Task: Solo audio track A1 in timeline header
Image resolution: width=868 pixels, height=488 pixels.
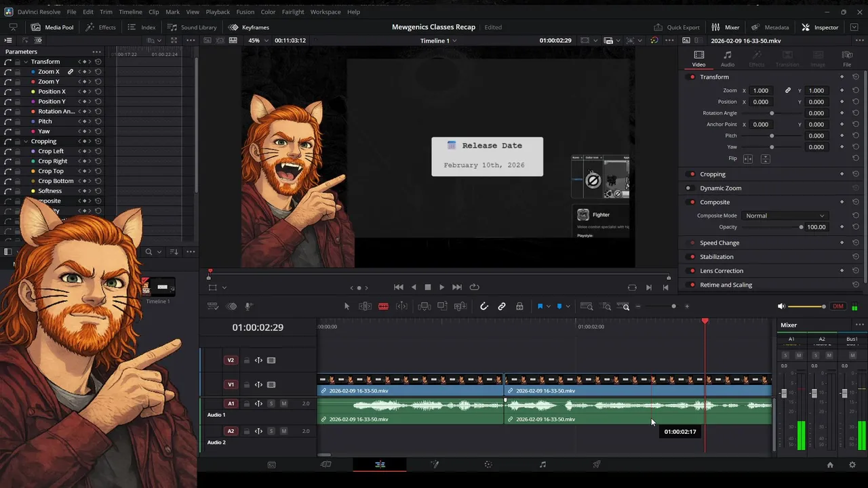Action: [x=271, y=403]
